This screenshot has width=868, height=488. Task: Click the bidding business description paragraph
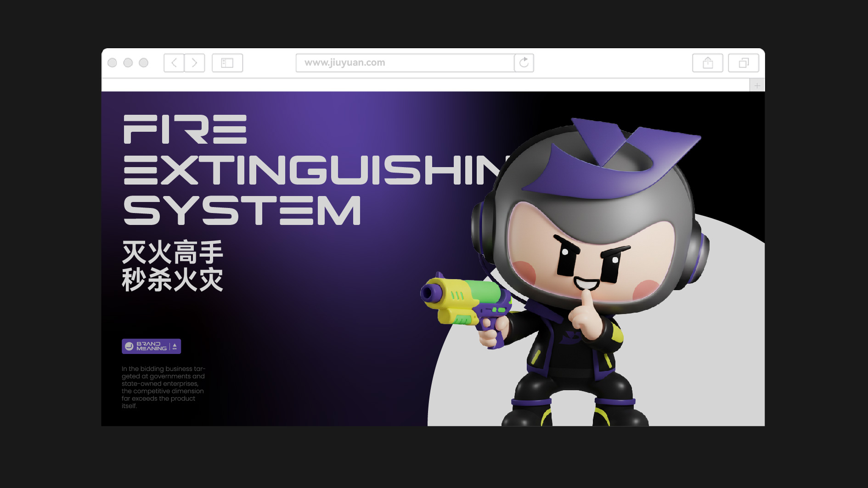pyautogui.click(x=163, y=387)
